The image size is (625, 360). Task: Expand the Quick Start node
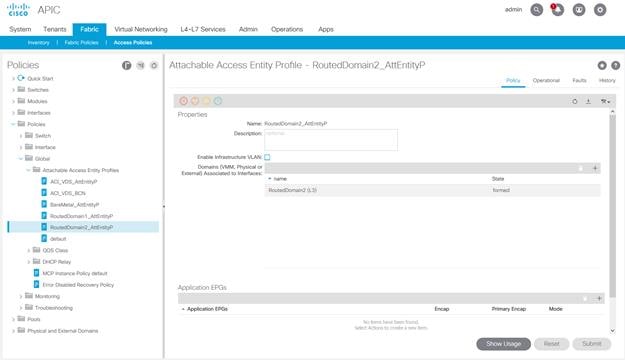pos(13,79)
